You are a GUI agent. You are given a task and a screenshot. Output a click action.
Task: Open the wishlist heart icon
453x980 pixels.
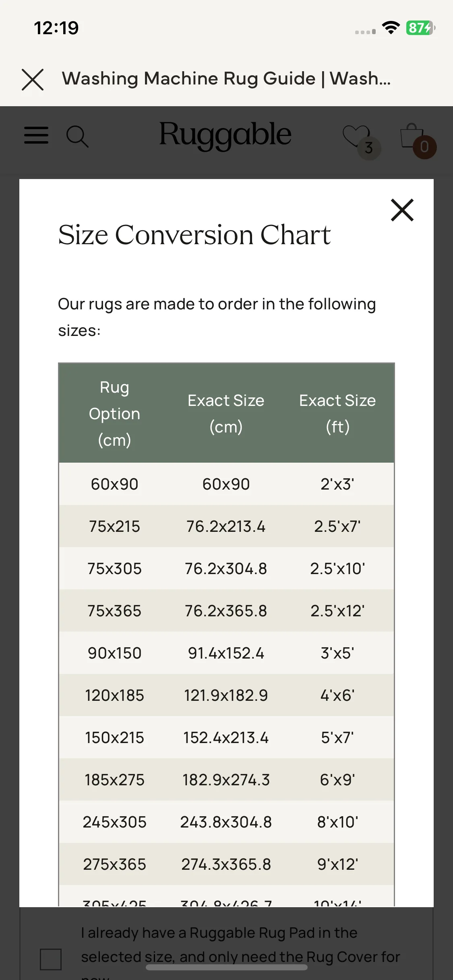(x=360, y=140)
